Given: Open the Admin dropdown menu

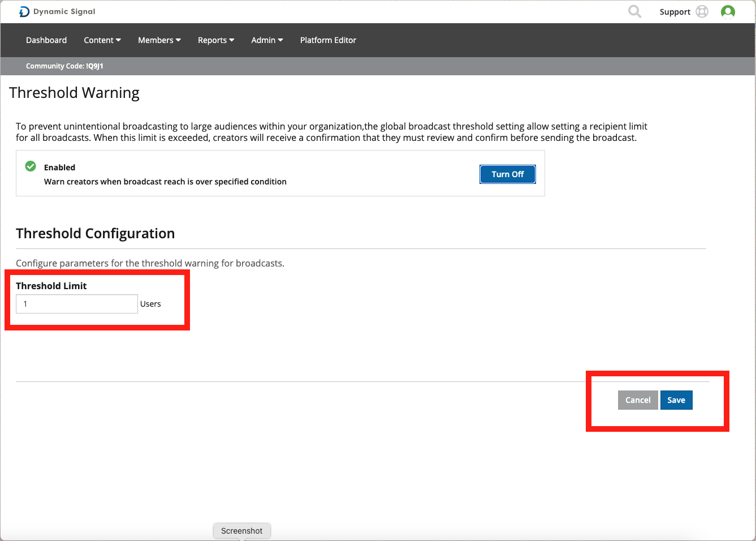Looking at the screenshot, I should [x=267, y=40].
